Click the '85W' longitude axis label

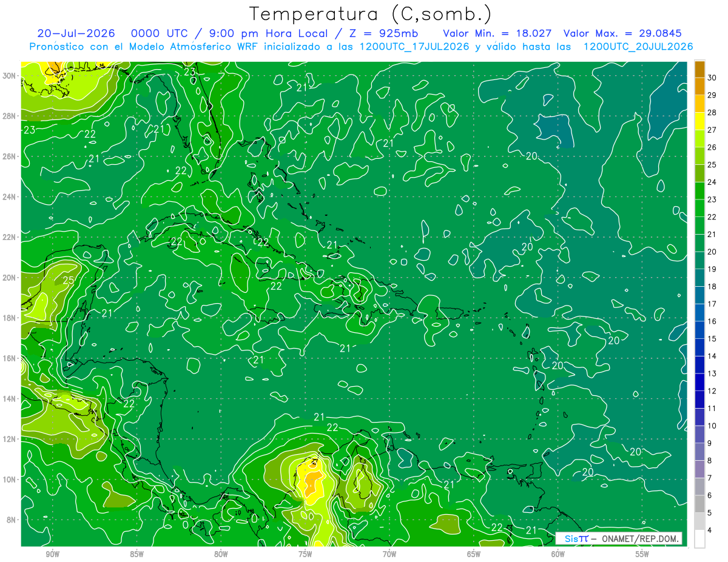click(136, 555)
